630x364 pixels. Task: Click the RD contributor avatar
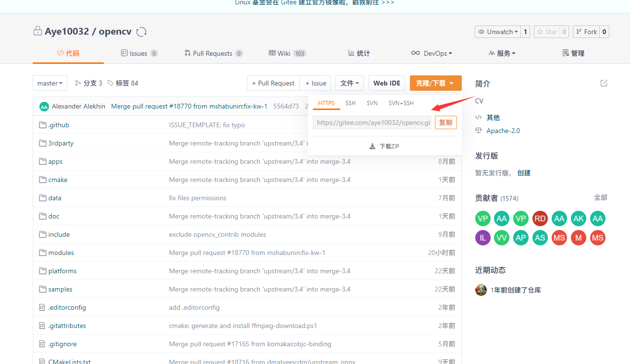[x=540, y=218]
